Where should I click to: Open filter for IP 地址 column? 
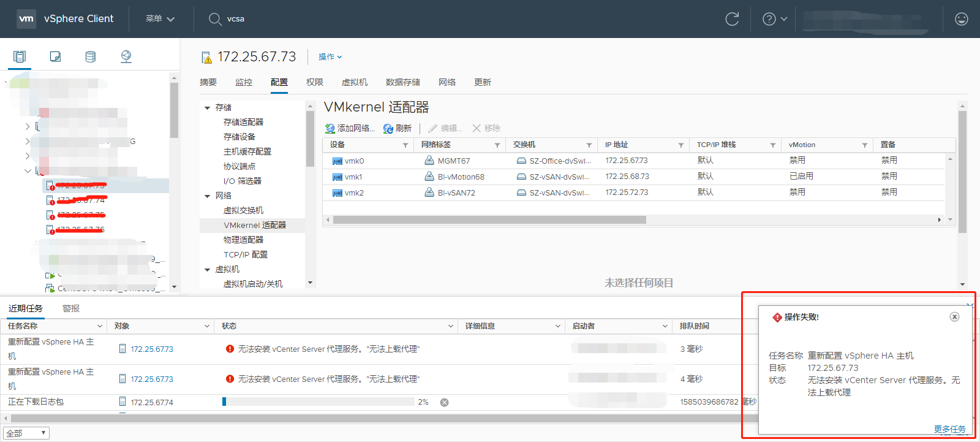[681, 145]
